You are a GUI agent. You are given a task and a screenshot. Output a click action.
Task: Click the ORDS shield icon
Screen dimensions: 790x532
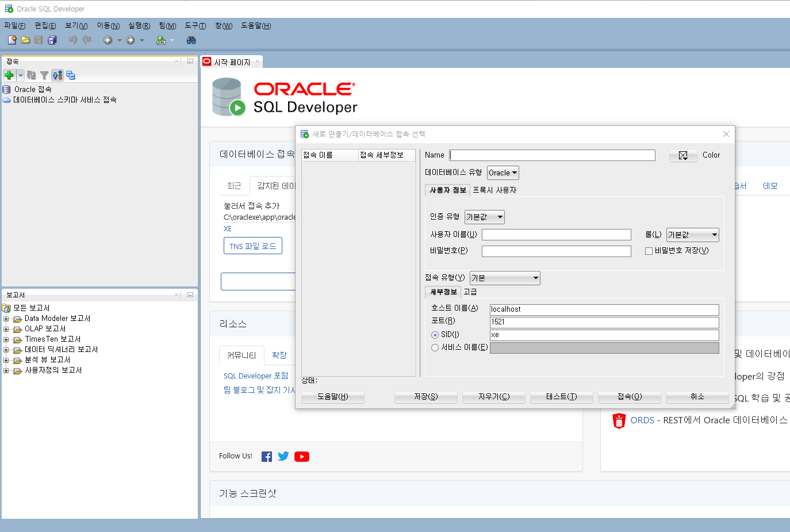[x=619, y=421]
